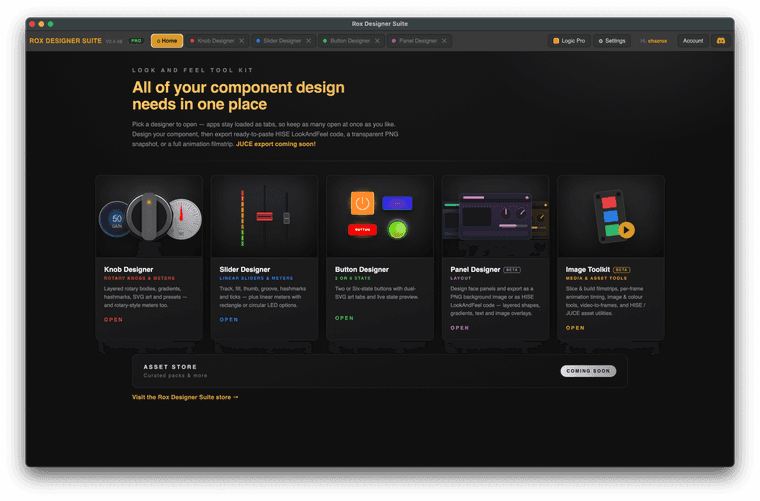
Task: Click the Knob Designer card thumbnail
Action: (149, 217)
